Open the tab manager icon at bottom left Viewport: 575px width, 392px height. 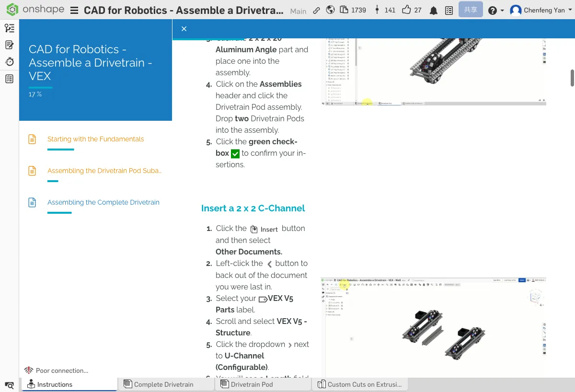point(9,385)
